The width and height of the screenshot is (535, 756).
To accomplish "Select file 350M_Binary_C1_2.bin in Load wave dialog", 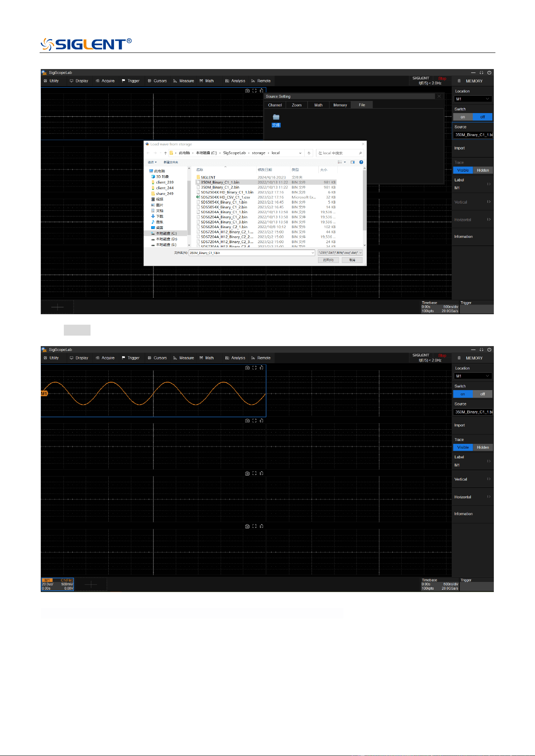I will tap(220, 187).
